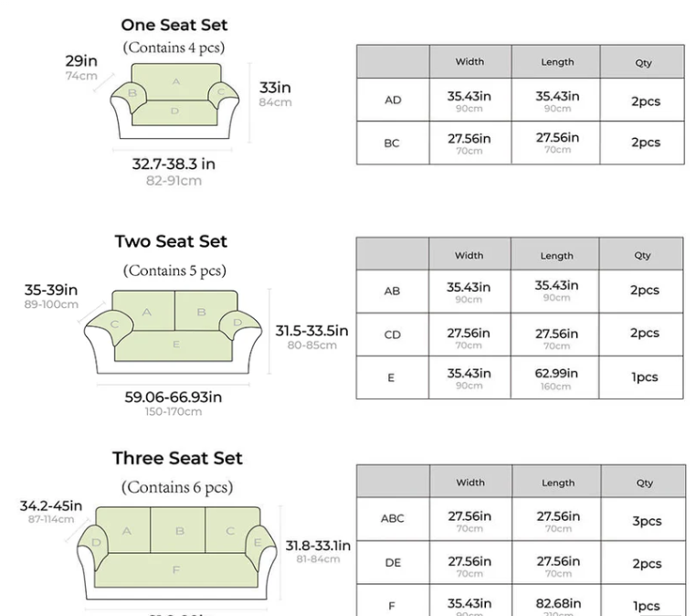Click the 3pcs quantity cell for ABC
This screenshot has height=616, width=696.
[647, 521]
